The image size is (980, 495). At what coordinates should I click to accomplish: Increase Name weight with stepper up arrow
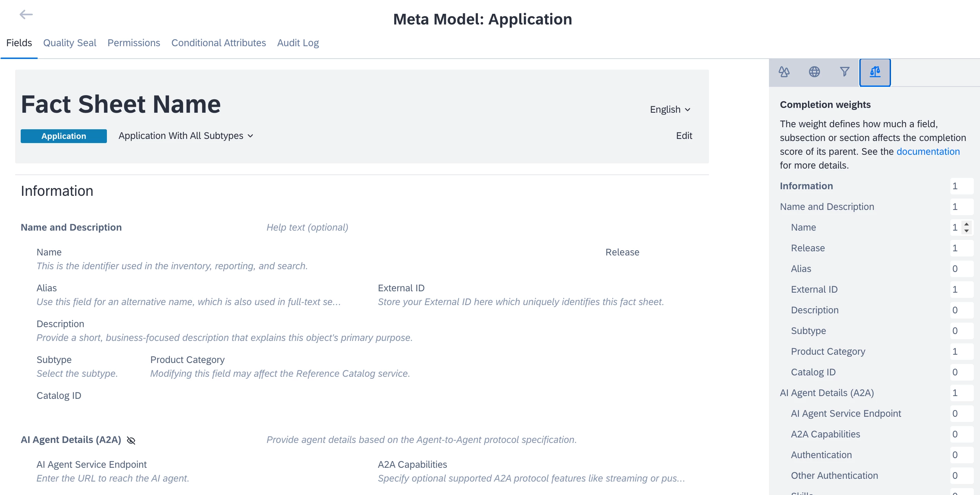click(x=966, y=224)
